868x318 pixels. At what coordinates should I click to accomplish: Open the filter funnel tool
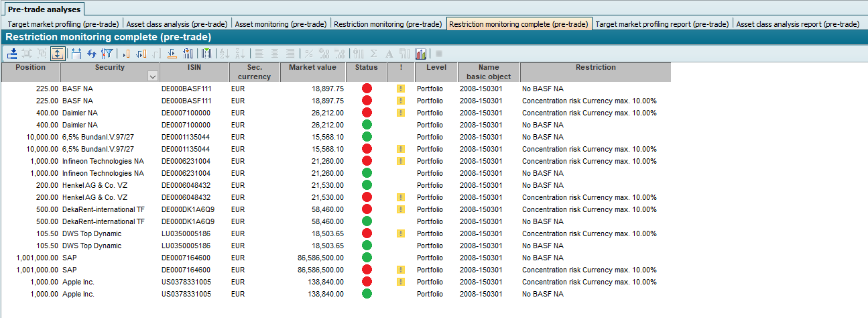(x=106, y=54)
